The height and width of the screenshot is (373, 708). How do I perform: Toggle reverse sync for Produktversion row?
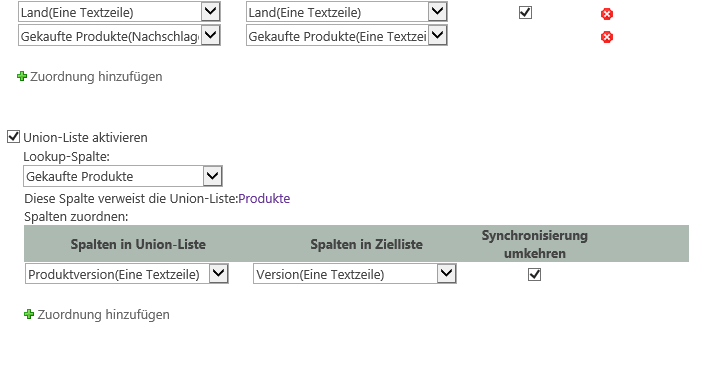[535, 274]
